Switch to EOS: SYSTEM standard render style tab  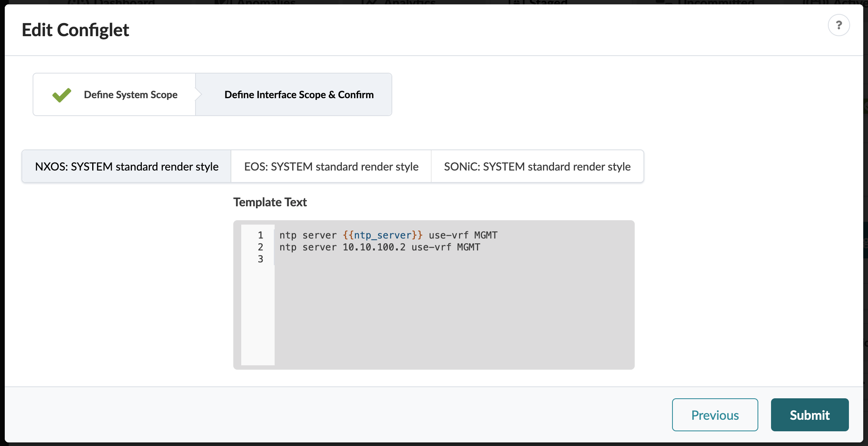331,167
